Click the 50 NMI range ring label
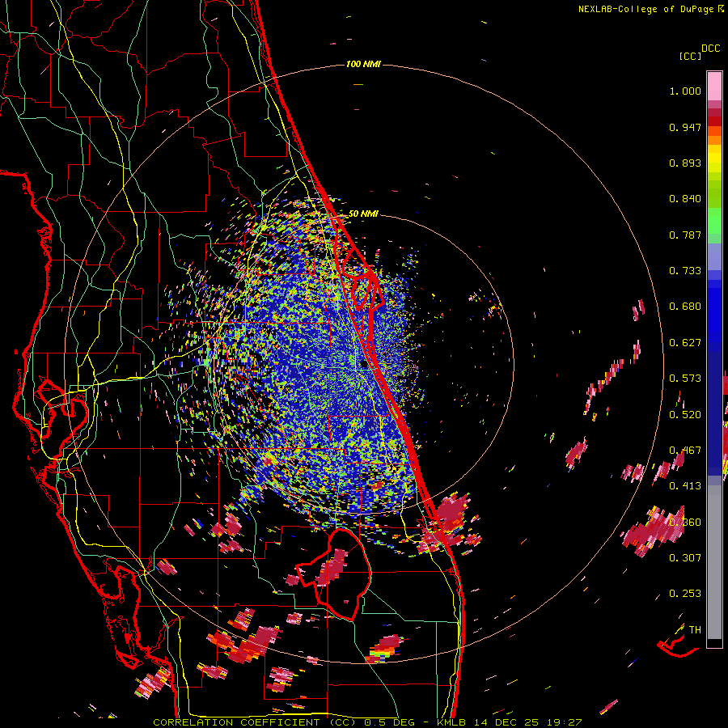This screenshot has height=728, width=728. click(x=363, y=214)
